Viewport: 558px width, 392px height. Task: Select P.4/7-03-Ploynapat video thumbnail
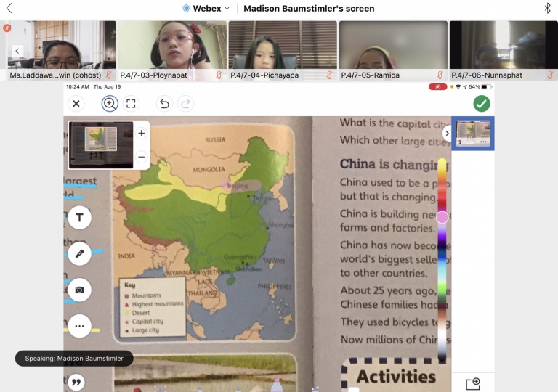click(172, 50)
